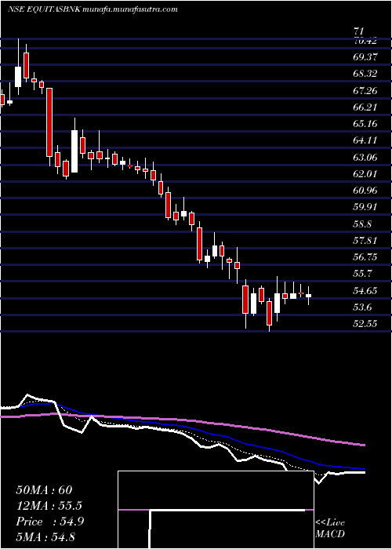The image size is (392, 549).
Task: Click the 5MA : 54.8 readout
Action: [46, 537]
